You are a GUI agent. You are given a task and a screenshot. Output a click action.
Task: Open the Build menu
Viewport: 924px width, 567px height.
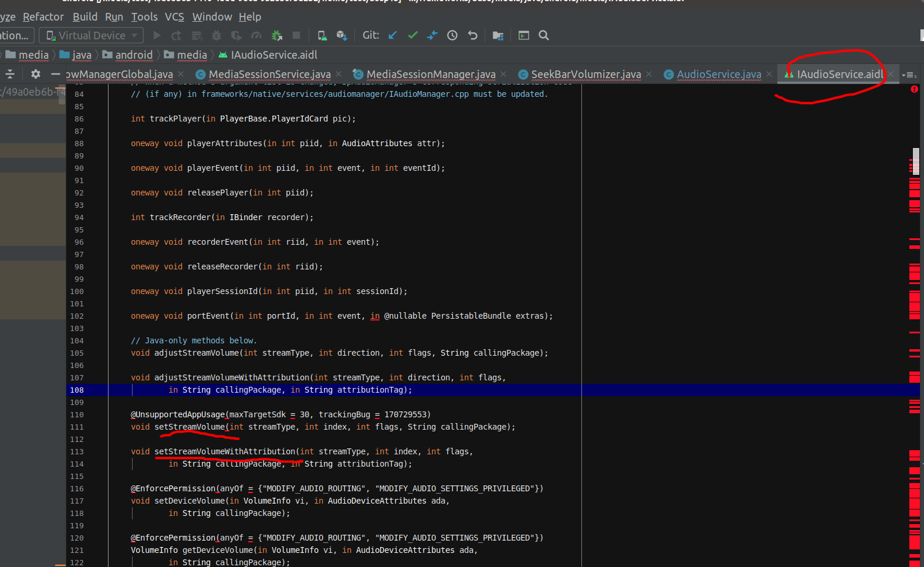[85, 16]
